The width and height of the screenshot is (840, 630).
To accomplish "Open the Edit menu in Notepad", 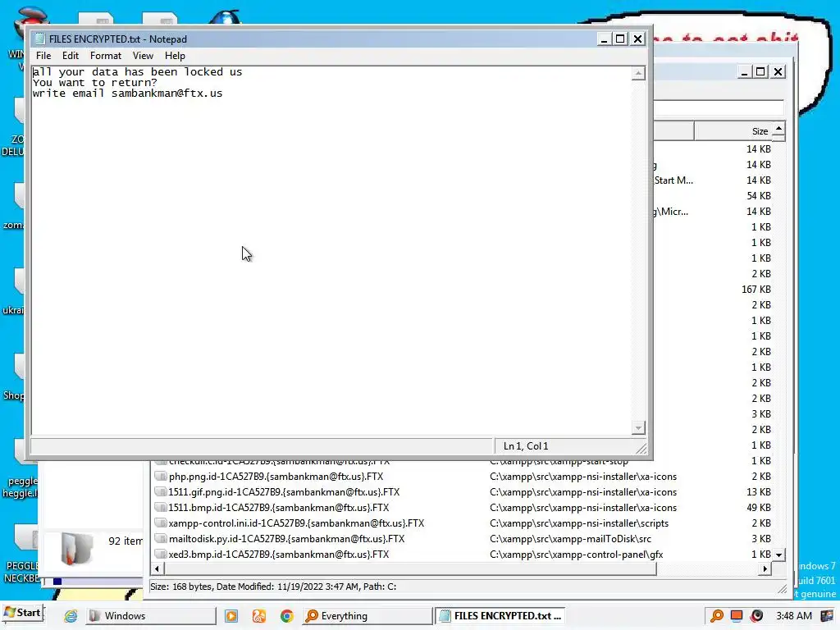I will (71, 56).
